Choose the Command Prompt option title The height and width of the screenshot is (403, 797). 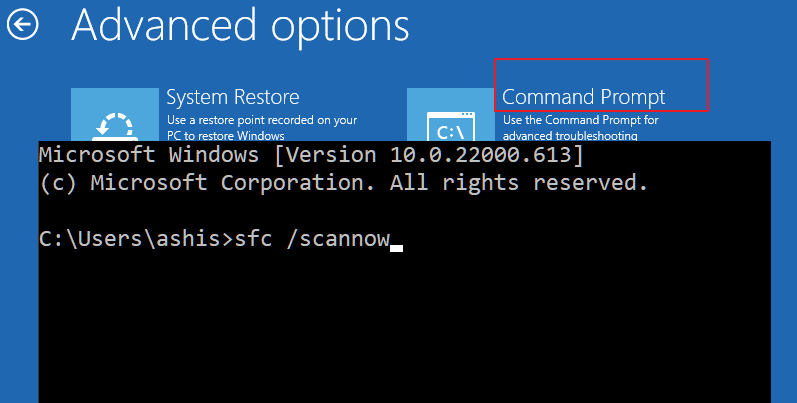pyautogui.click(x=583, y=97)
